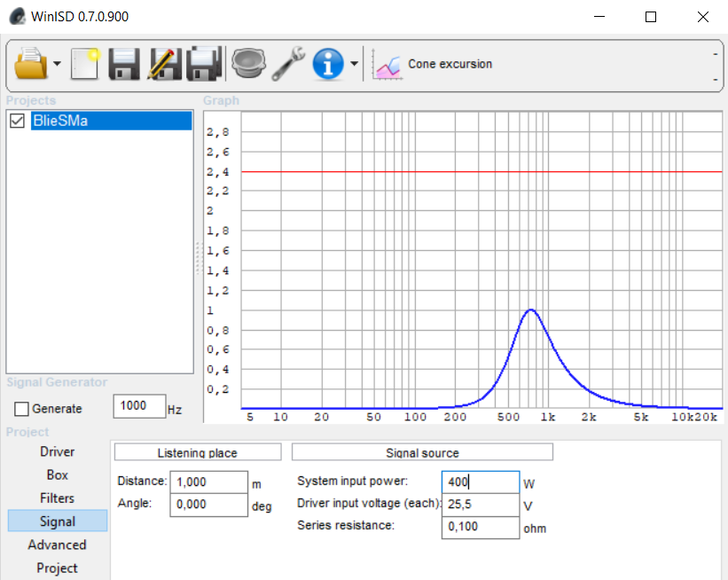This screenshot has height=580, width=728.
Task: Create a new project with blank page icon
Action: tap(86, 64)
